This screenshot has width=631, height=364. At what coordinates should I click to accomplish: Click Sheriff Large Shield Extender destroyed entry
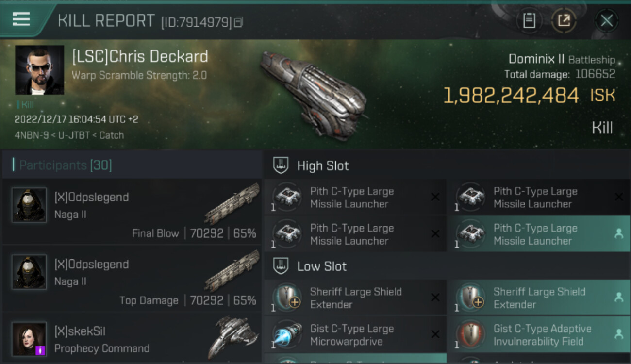point(355,298)
